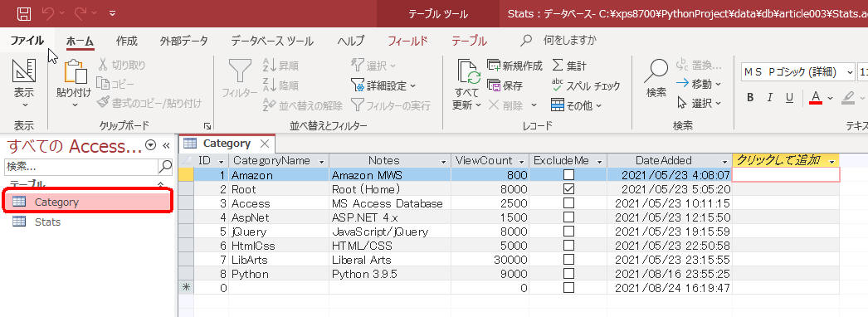The height and width of the screenshot is (317, 868).
Task: Click the クリックして追加 column header
Action: pos(786,160)
